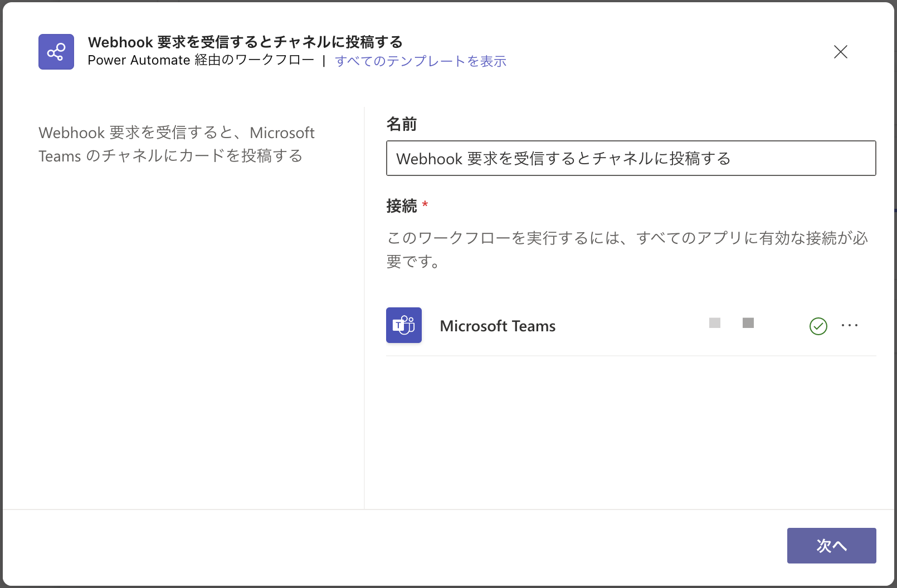The image size is (897, 588).
Task: Click the 次へ button
Action: click(x=831, y=546)
